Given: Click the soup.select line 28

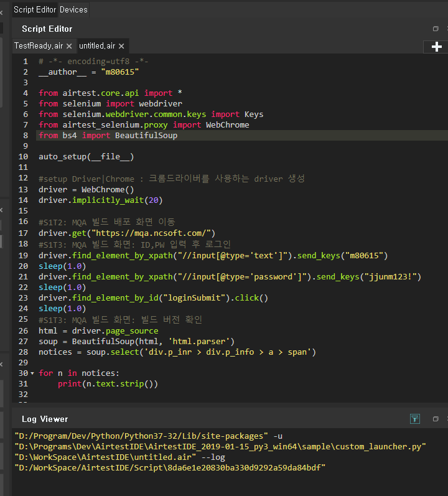Looking at the screenshot, I should point(177,352).
